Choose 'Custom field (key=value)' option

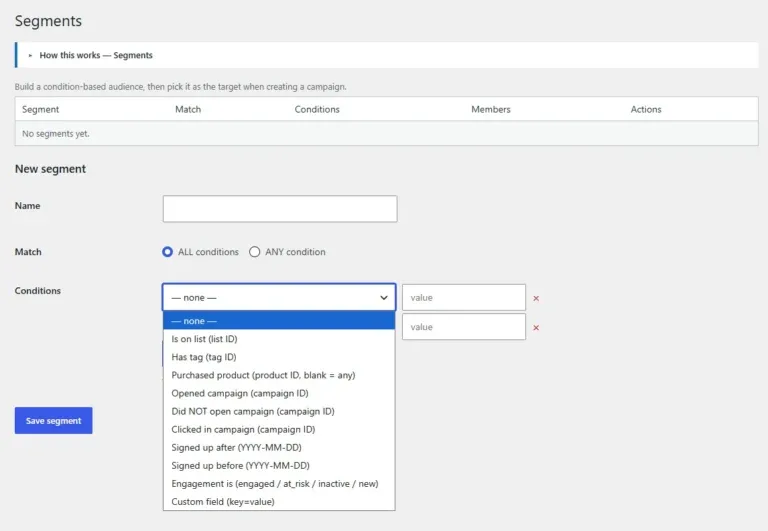click(x=279, y=502)
